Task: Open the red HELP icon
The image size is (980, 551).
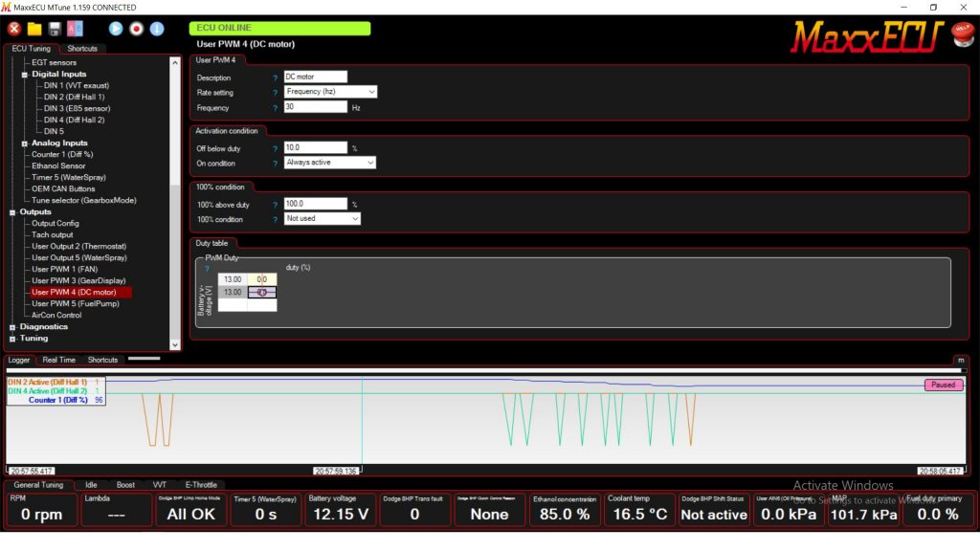Action: point(961,35)
